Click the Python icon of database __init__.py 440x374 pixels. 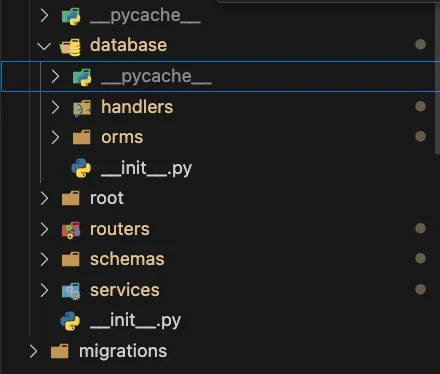coord(81,168)
